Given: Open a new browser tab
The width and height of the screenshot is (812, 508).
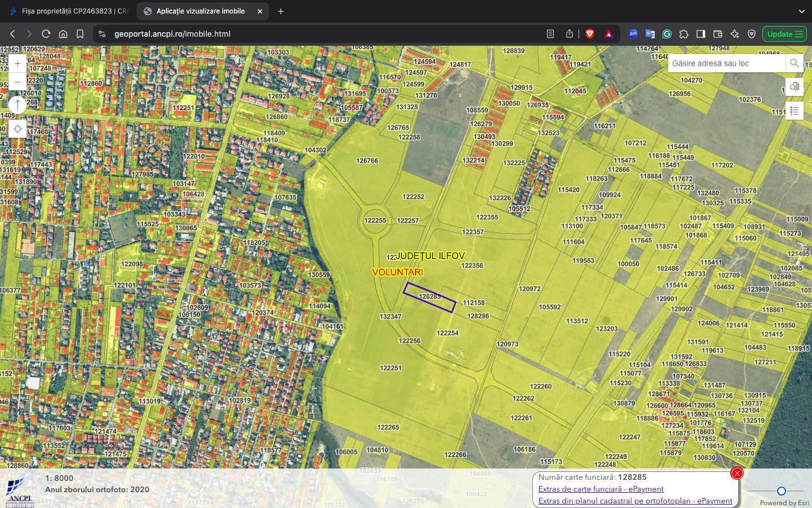Looking at the screenshot, I should click(x=281, y=11).
